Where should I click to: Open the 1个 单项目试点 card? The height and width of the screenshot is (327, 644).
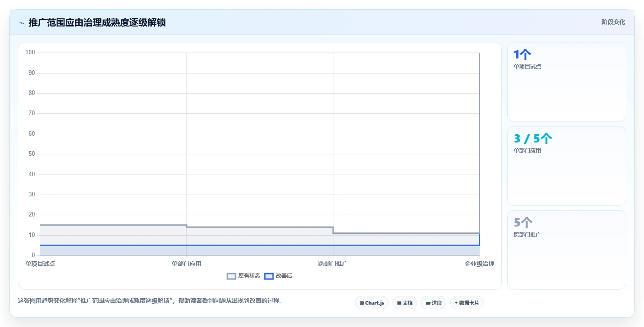click(567, 82)
